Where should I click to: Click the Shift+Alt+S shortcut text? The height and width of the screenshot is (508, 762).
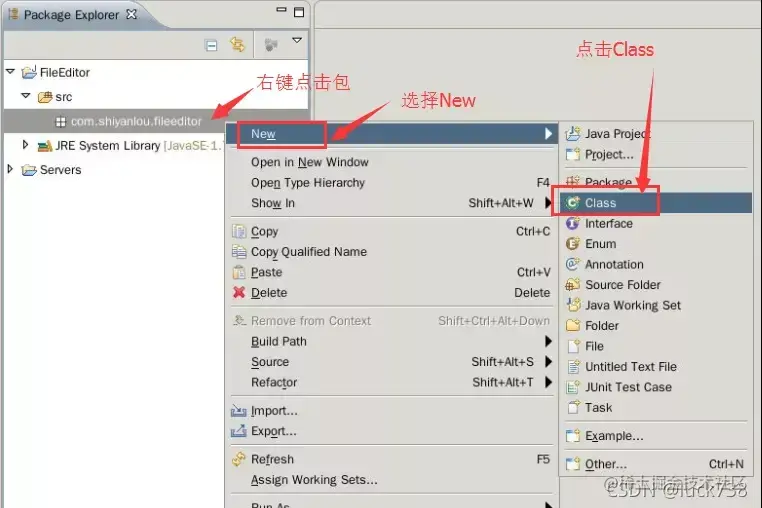tap(502, 362)
